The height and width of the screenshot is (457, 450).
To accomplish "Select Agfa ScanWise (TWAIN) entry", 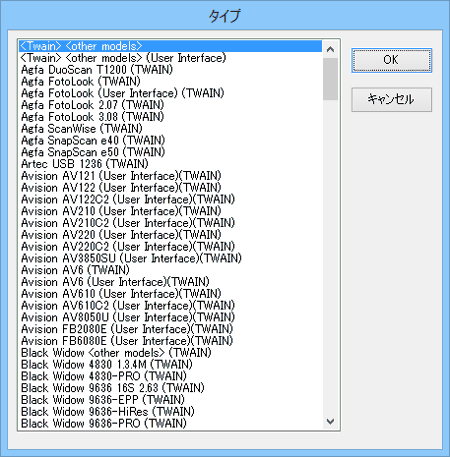I will click(x=170, y=129).
